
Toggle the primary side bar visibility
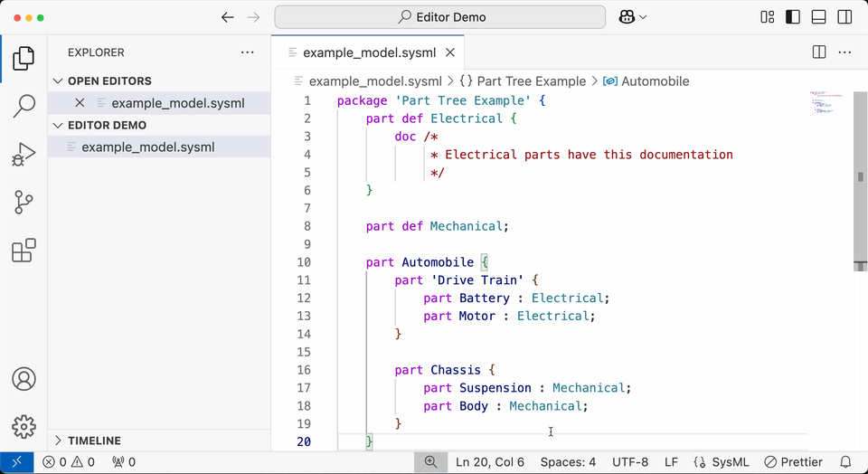[x=793, y=17]
